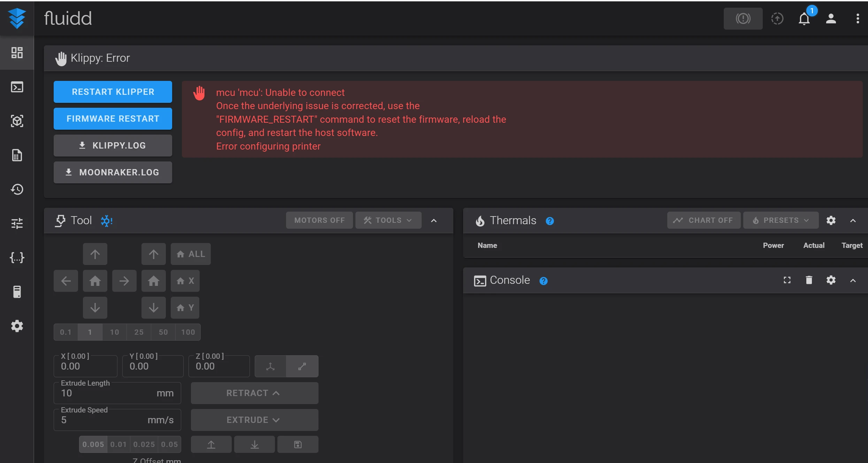
Task: Open the notifications bell
Action: [804, 18]
